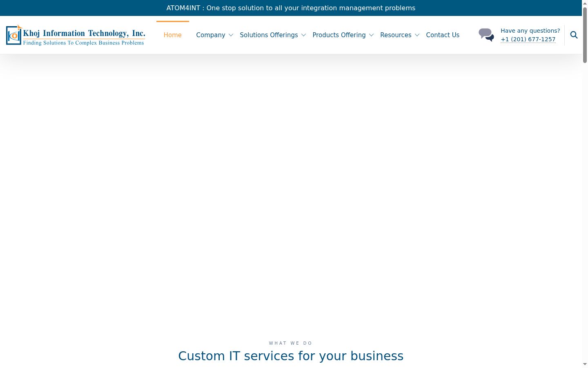Expand the Solutions Offerings chevron
Screen dimensions: 588x368
coord(303,35)
